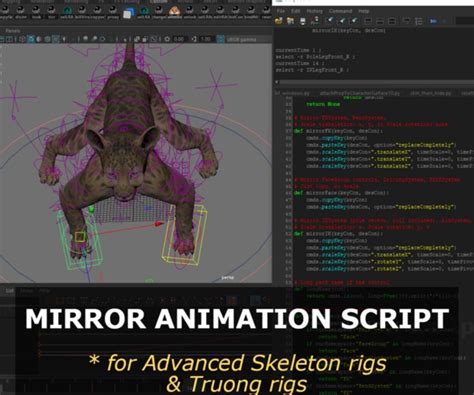474x395 pixels.
Task: Click the 'select -r IKLegFront_R ;' history line
Action: click(x=312, y=70)
